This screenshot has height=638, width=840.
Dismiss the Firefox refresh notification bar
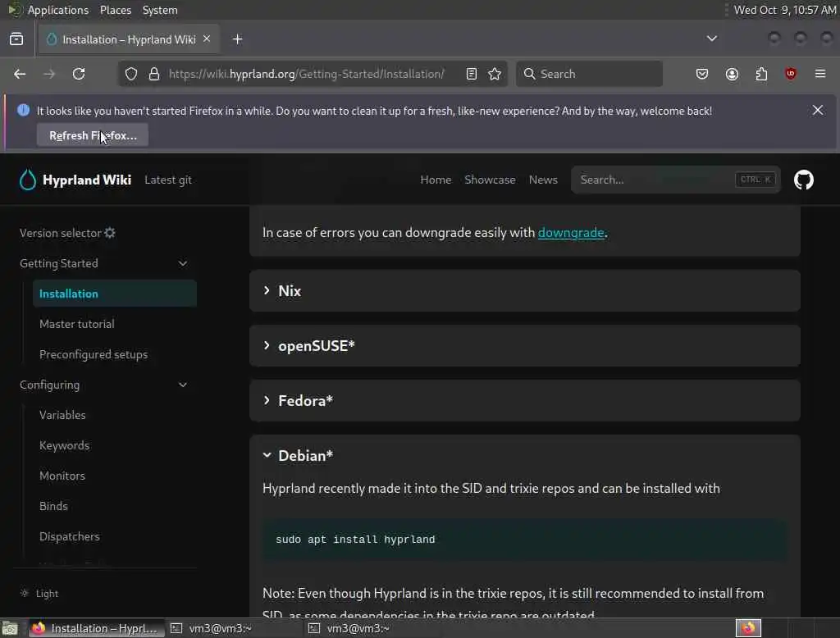coord(818,110)
